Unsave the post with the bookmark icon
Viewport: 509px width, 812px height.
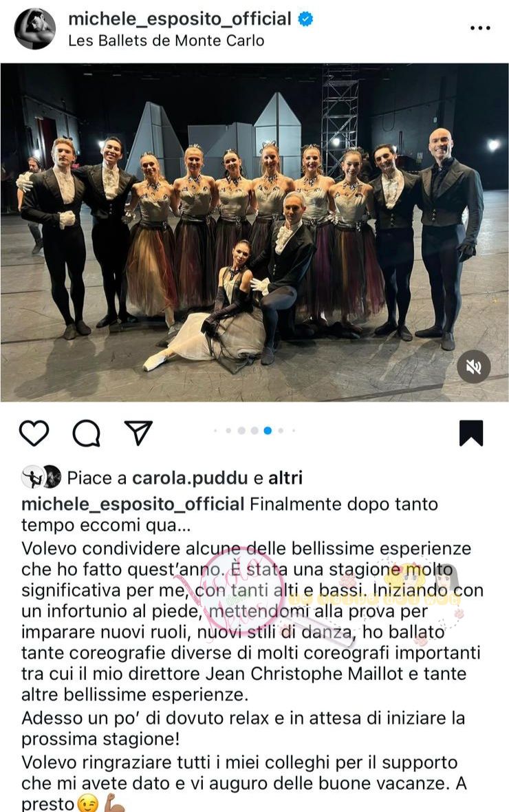click(471, 433)
